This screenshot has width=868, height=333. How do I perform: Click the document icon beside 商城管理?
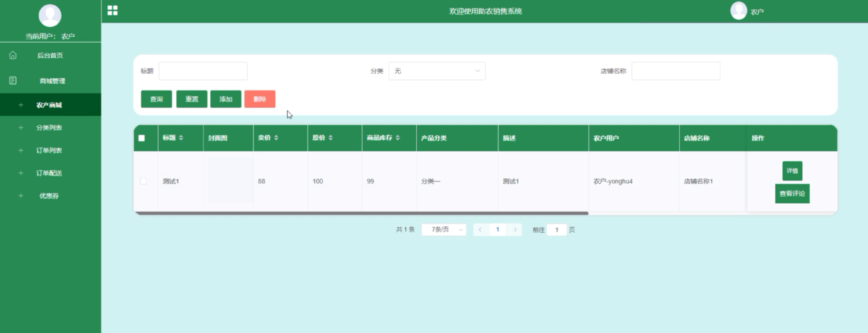[13, 81]
